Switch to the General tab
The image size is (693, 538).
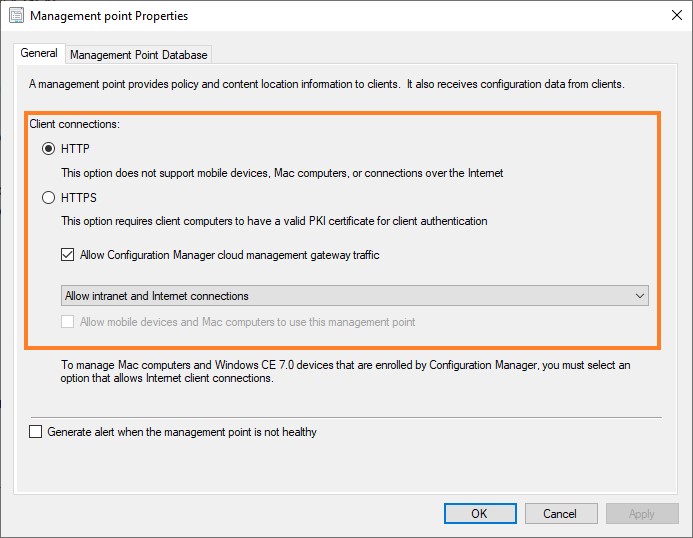point(39,53)
